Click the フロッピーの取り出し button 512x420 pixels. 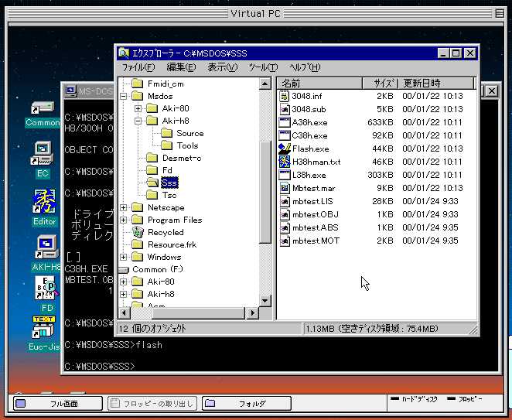(x=152, y=404)
